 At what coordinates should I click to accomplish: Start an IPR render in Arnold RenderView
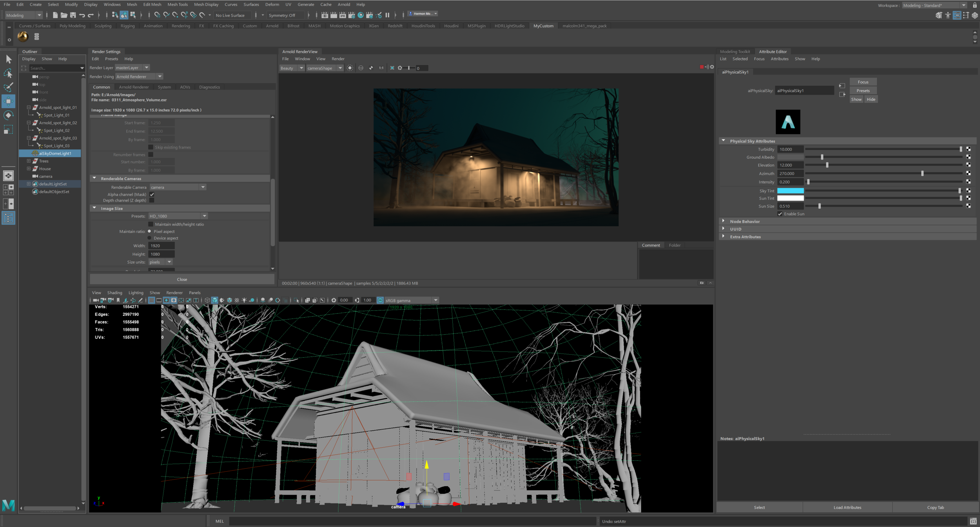tap(350, 67)
